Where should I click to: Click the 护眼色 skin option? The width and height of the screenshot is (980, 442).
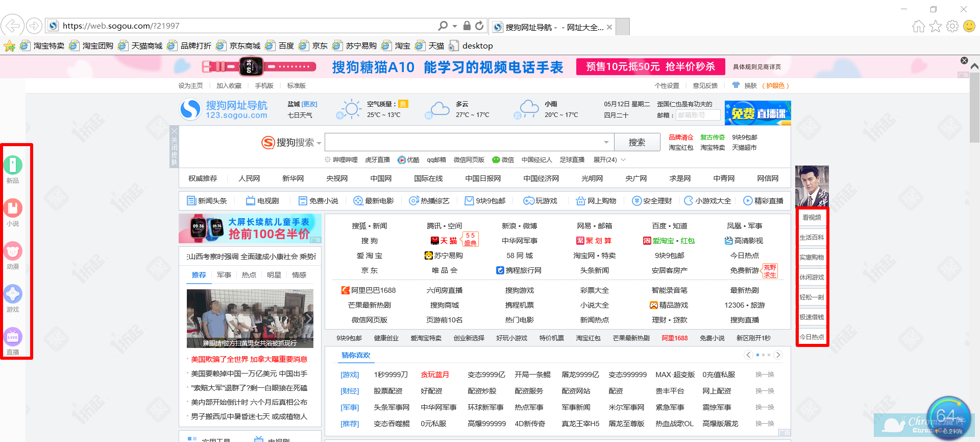775,85
